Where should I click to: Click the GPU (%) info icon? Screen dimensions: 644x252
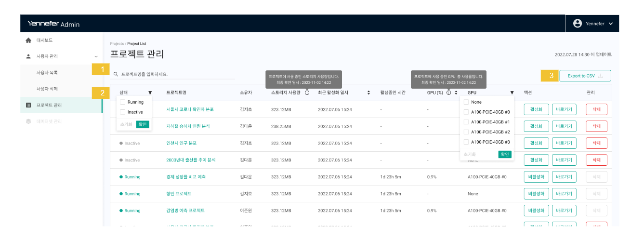point(448,93)
